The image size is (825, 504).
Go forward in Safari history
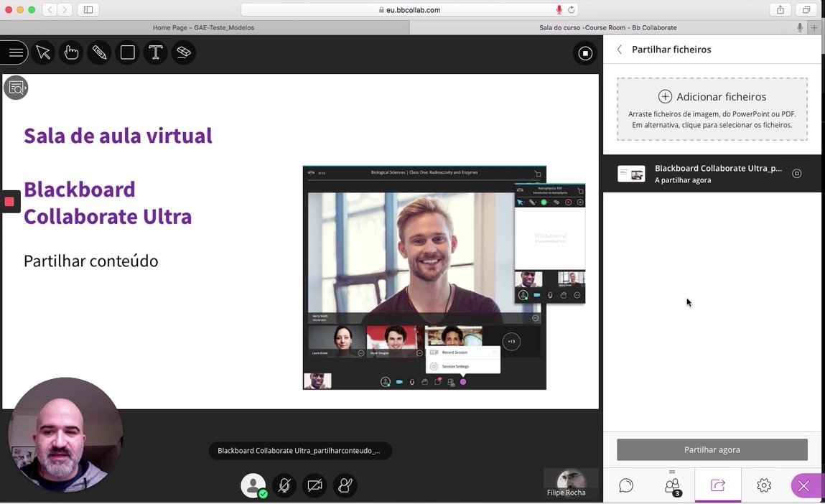65,10
